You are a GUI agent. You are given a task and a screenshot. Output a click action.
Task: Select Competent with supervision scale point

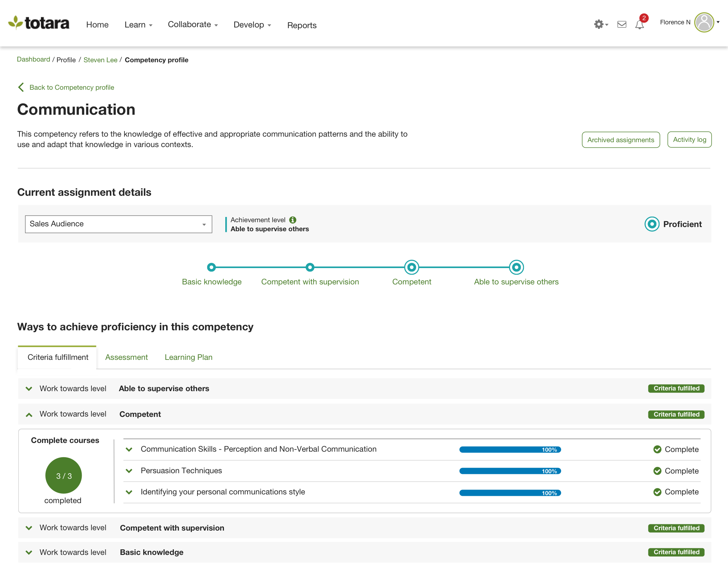pyautogui.click(x=310, y=267)
